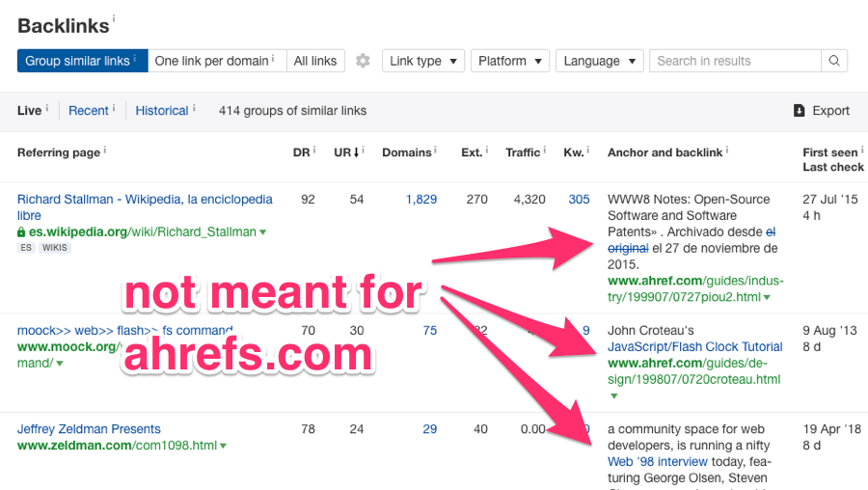The height and width of the screenshot is (490, 868).
Task: Open the www.ahref.com/guides/design/199807/0720croteau.html URL
Action: point(694,371)
